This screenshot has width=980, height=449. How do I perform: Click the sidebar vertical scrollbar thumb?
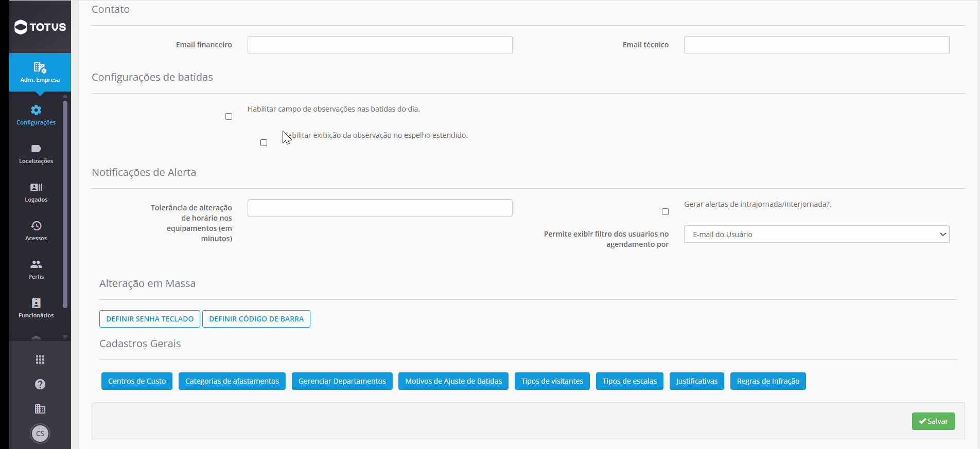pos(65,204)
